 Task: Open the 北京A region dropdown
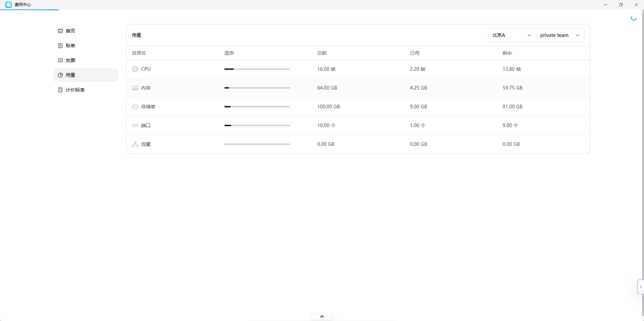[512, 35]
